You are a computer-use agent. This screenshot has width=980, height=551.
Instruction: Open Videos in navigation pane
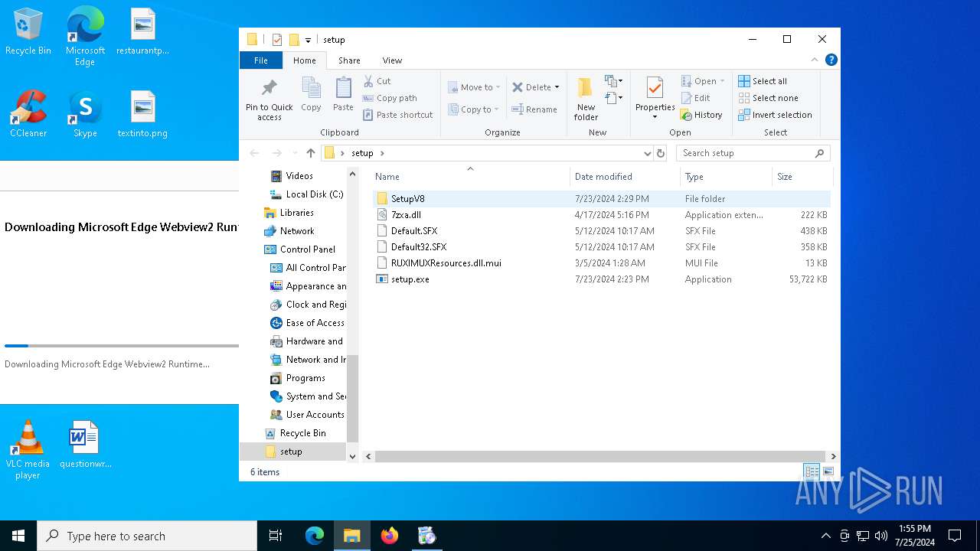coord(299,176)
